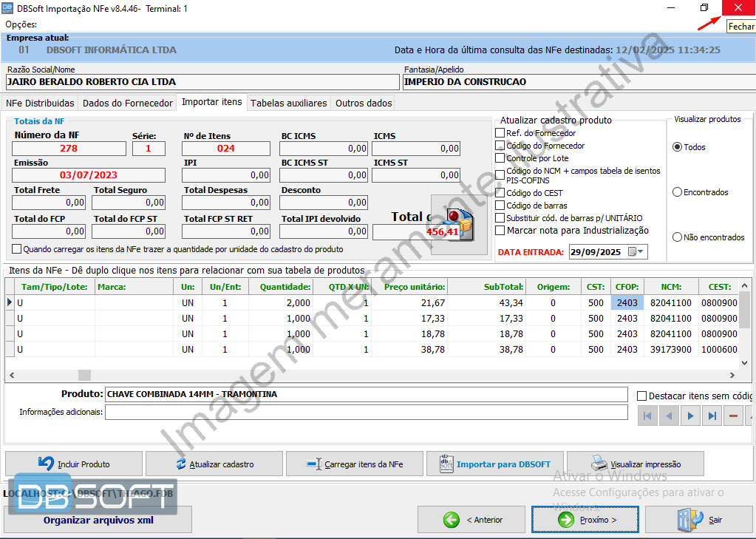
Task: Click the next record navigation arrow
Action: click(x=690, y=416)
